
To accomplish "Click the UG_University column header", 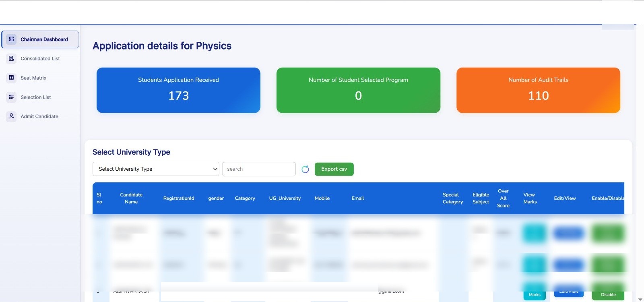I will coord(285,199).
